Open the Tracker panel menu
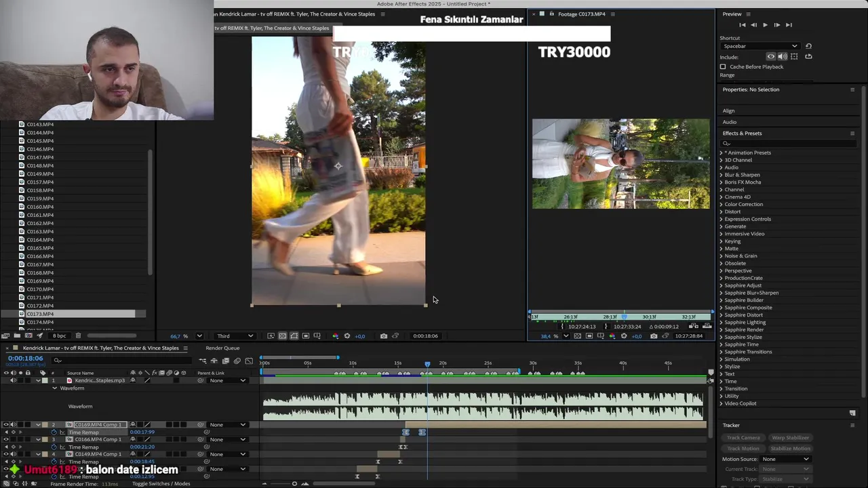This screenshot has width=868, height=488. coord(852,426)
